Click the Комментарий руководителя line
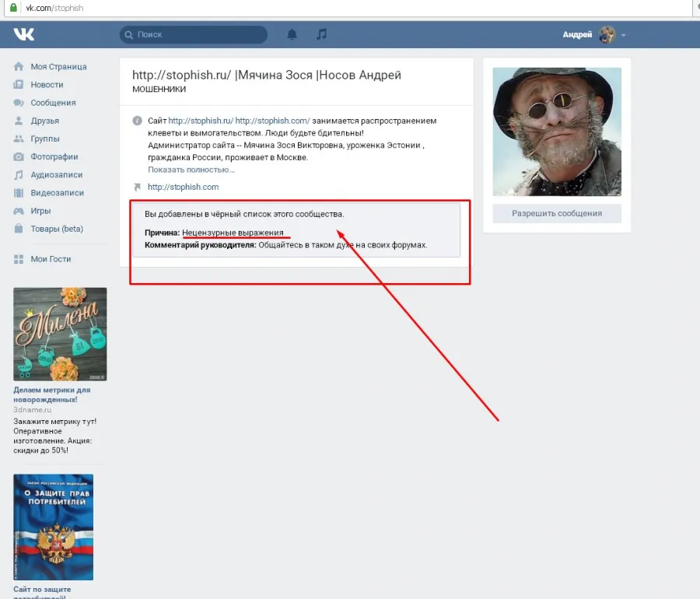This screenshot has height=599, width=700. click(x=285, y=245)
